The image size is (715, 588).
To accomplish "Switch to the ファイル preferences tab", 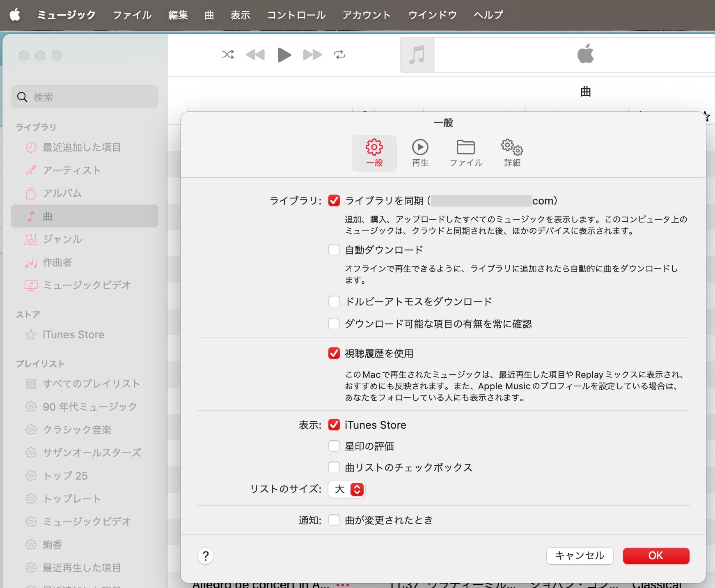I will 466,153.
